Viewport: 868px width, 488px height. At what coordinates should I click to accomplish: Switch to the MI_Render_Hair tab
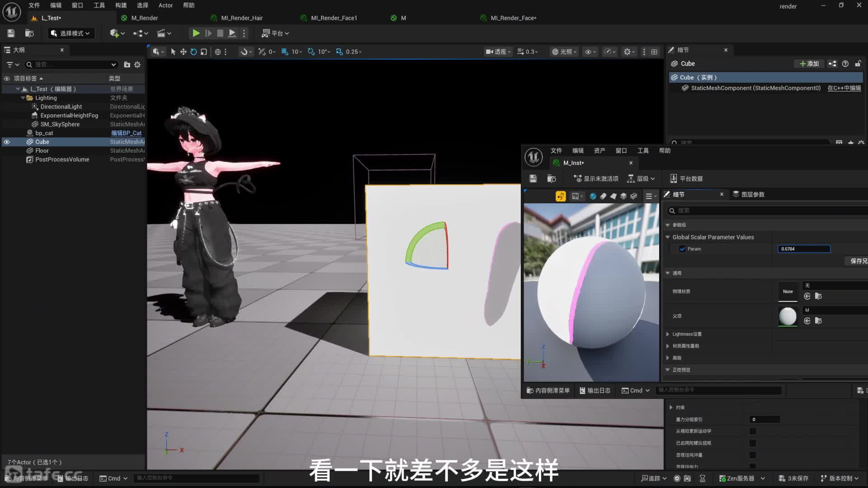click(x=241, y=18)
